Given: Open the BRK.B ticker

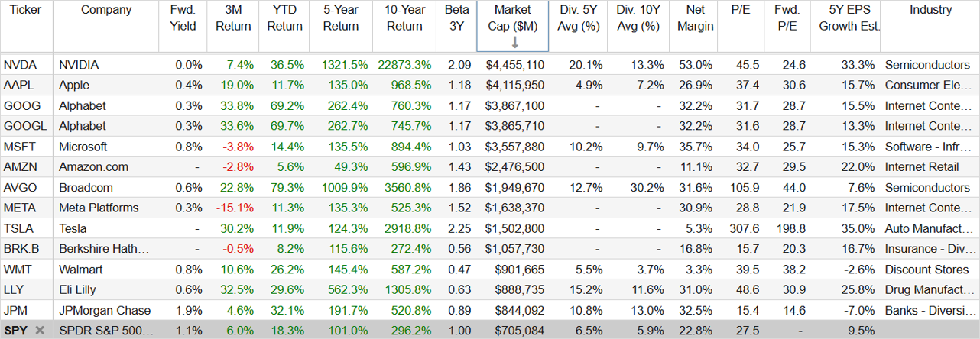Looking at the screenshot, I should point(21,249).
